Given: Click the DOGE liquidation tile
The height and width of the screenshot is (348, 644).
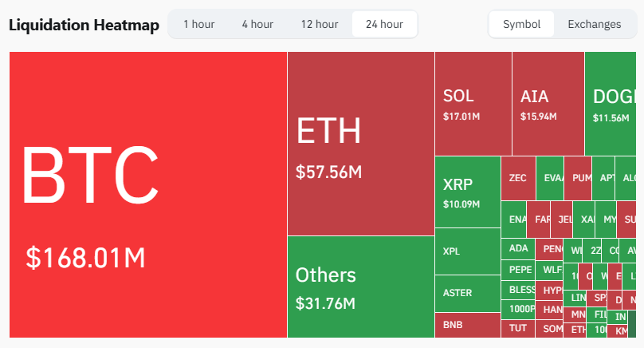Looking at the screenshot, I should 613,104.
